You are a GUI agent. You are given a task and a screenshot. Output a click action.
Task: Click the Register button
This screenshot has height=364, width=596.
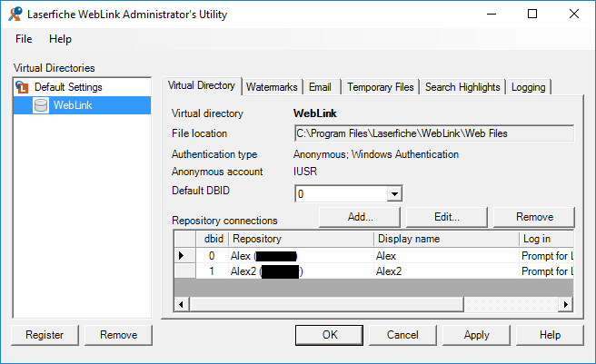(x=45, y=335)
